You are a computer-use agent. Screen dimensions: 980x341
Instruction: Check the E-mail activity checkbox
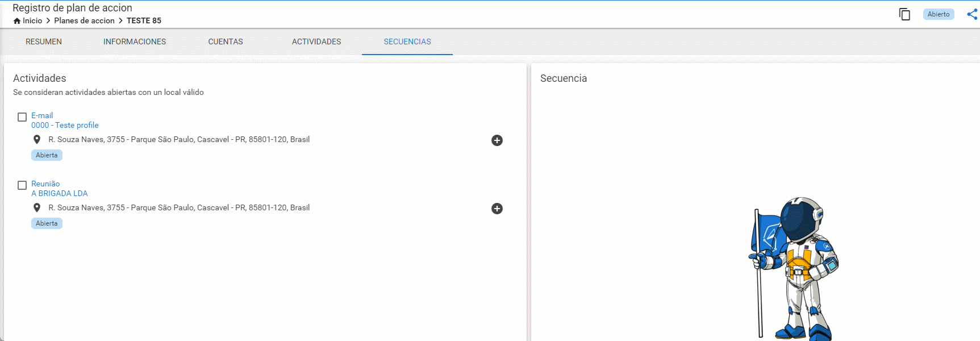(22, 117)
